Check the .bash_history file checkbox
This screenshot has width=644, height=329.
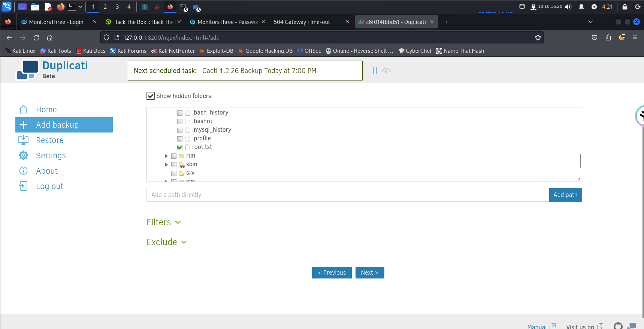180,113
